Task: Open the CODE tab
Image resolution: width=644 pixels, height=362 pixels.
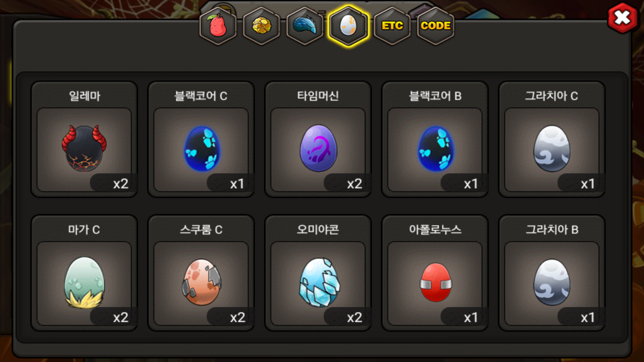Action: coord(435,26)
